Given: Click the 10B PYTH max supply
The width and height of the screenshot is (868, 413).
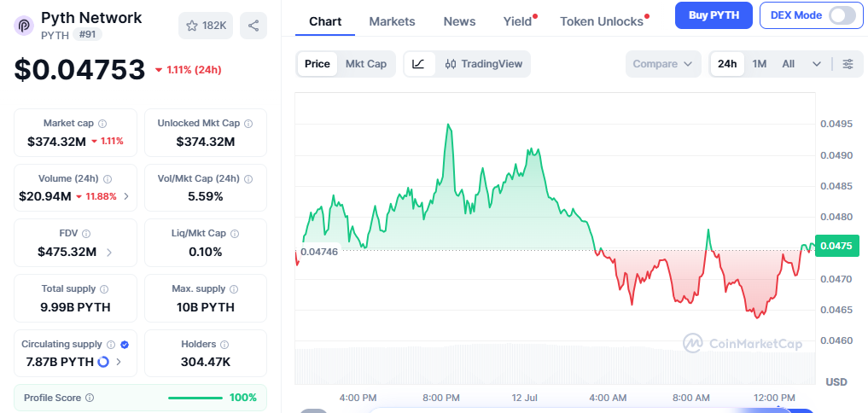Looking at the screenshot, I should coord(206,307).
